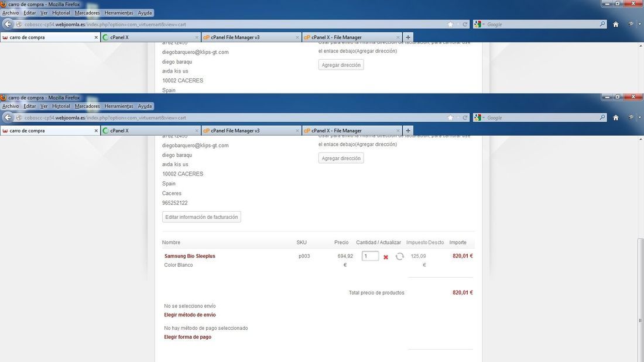This screenshot has height=362, width=644.
Task: Click 'Cantidad / Actualizar' column header
Action: coord(378,243)
